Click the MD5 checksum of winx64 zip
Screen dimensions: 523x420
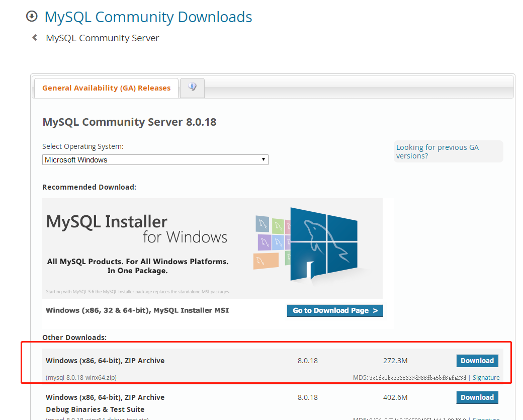[417, 378]
